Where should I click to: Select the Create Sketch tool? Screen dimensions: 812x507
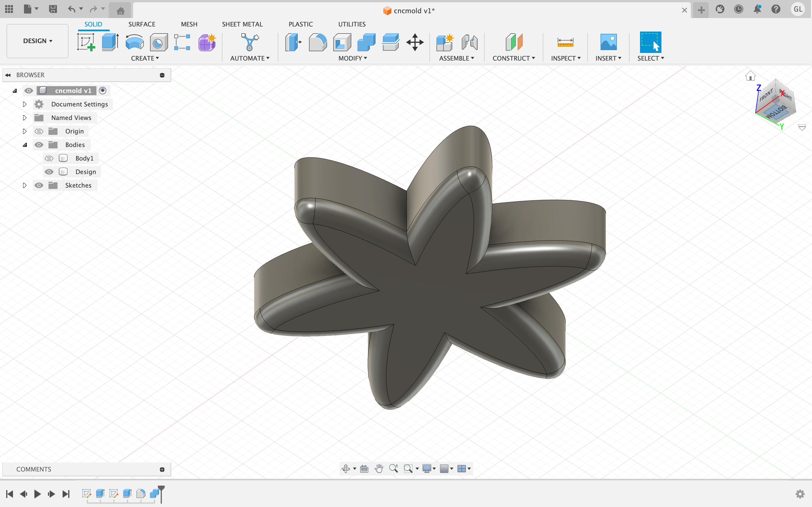pyautogui.click(x=86, y=42)
